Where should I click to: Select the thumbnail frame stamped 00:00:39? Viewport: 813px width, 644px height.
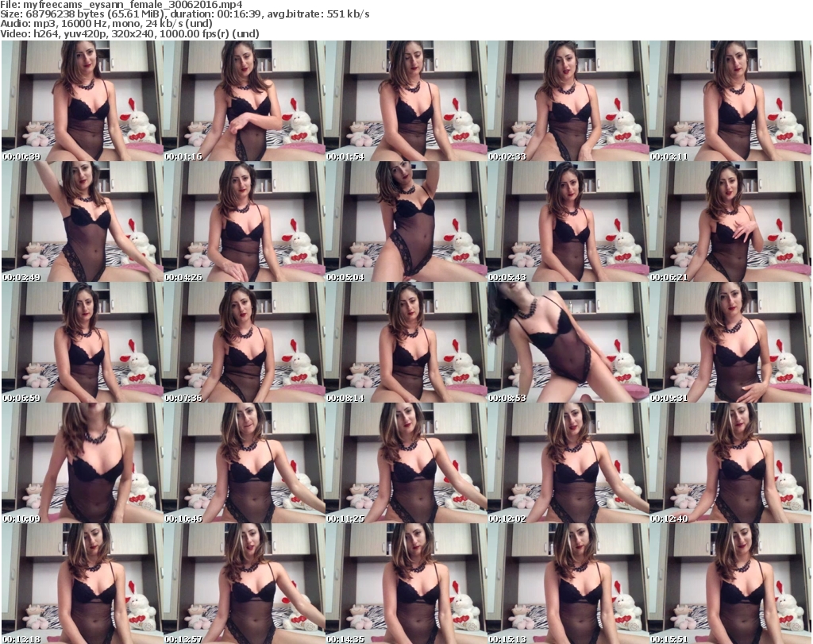click(82, 101)
